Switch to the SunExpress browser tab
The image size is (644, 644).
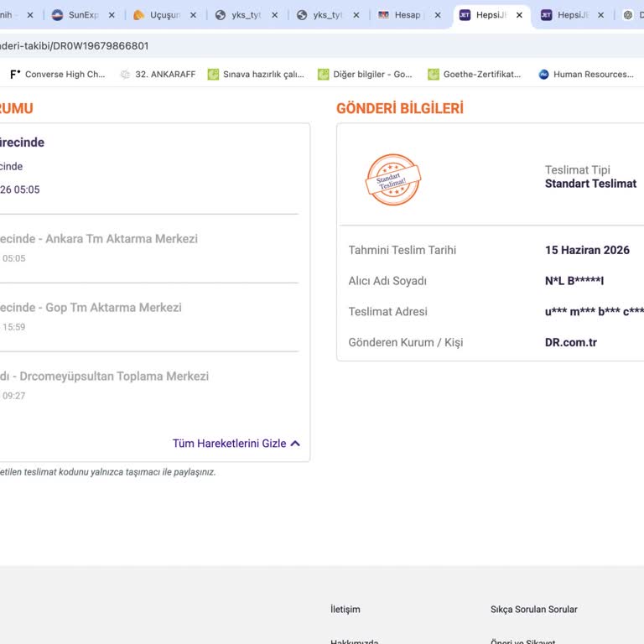pyautogui.click(x=83, y=15)
